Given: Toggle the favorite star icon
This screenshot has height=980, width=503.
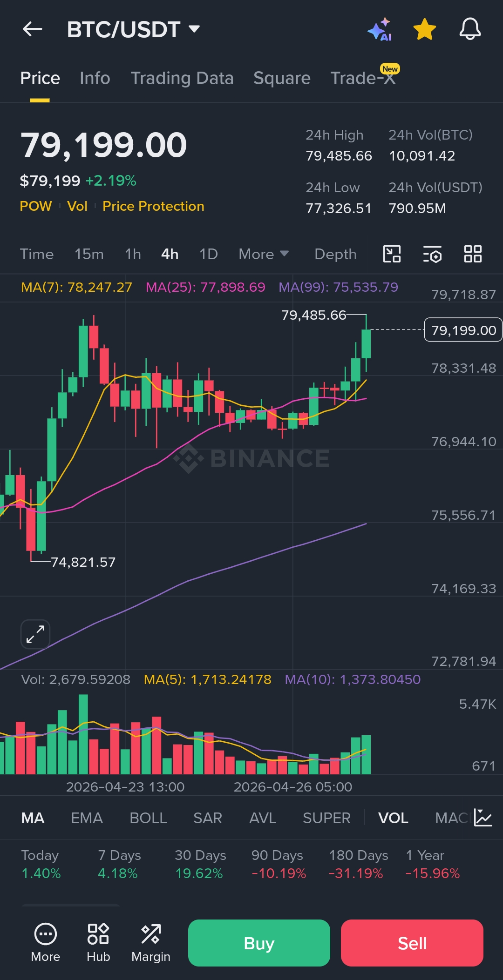Looking at the screenshot, I should point(425,29).
